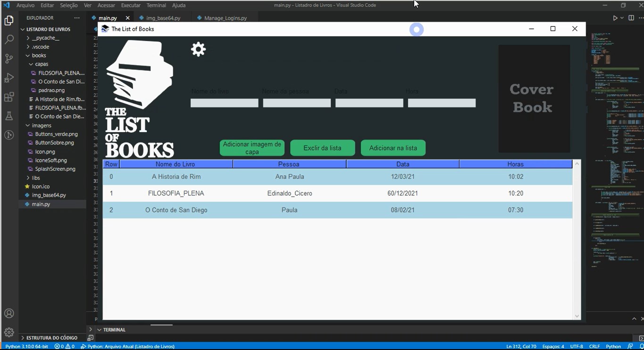The width and height of the screenshot is (644, 350).
Task: Open the Source Control activity icon
Action: (9, 59)
